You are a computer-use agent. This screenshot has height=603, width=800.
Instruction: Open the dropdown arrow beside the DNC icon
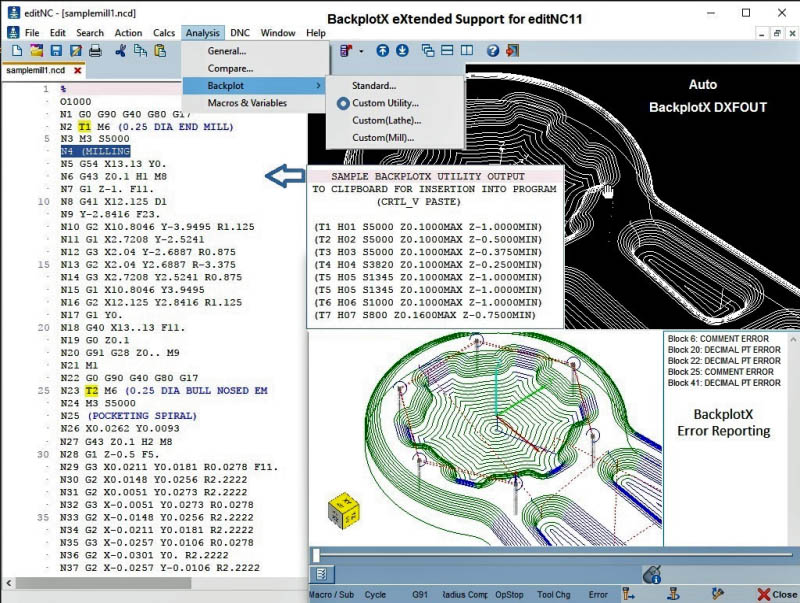click(x=361, y=51)
